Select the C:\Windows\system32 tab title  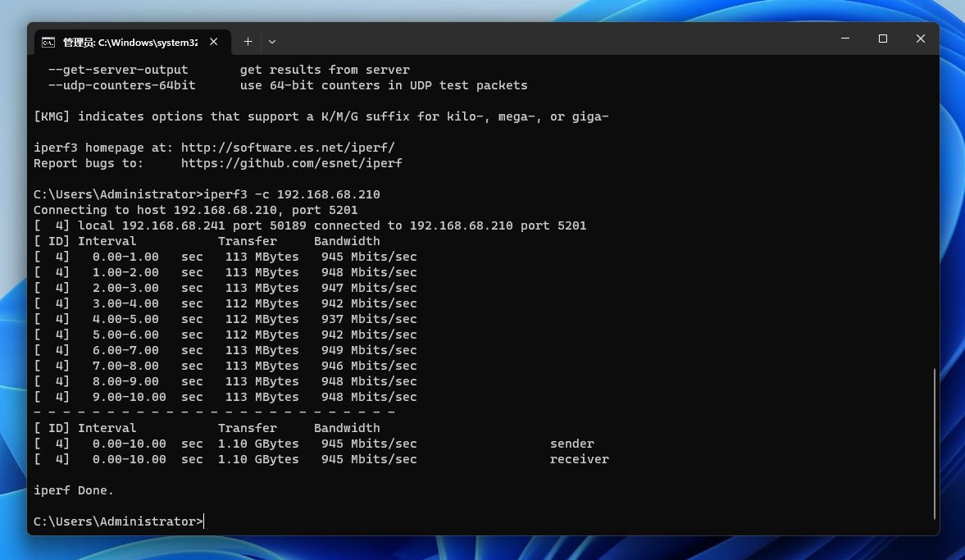[x=130, y=42]
